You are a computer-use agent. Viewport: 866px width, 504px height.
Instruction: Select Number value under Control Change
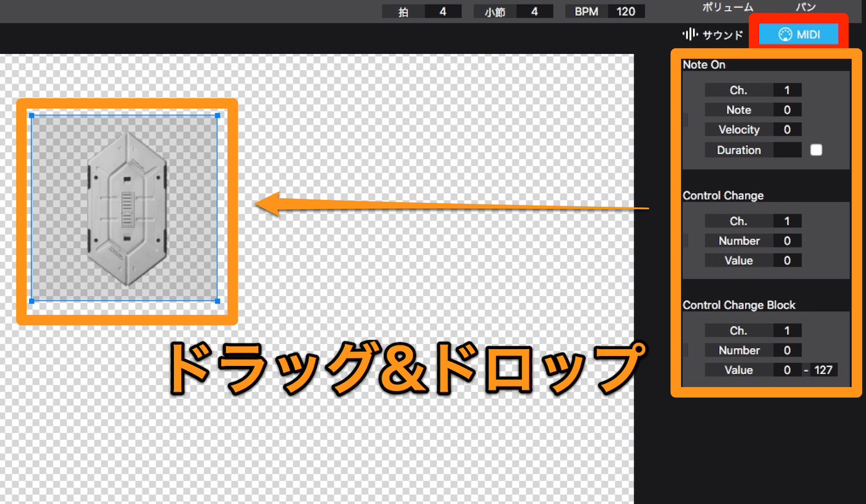pyautogui.click(x=787, y=241)
